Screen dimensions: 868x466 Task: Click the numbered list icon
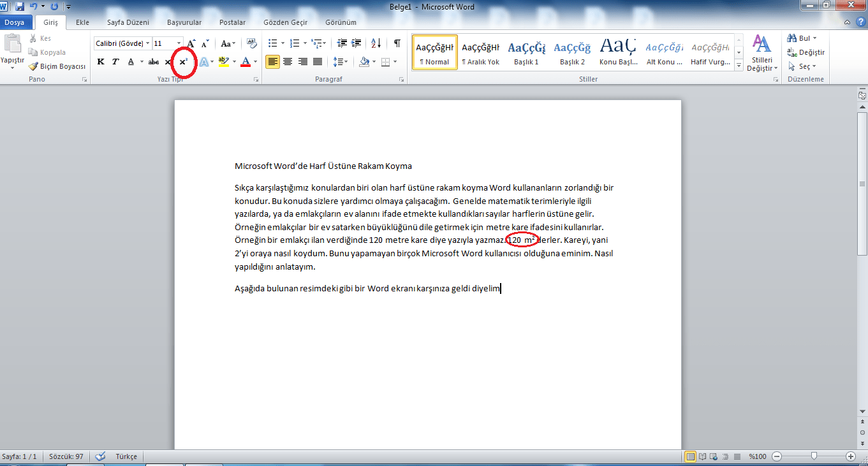294,43
